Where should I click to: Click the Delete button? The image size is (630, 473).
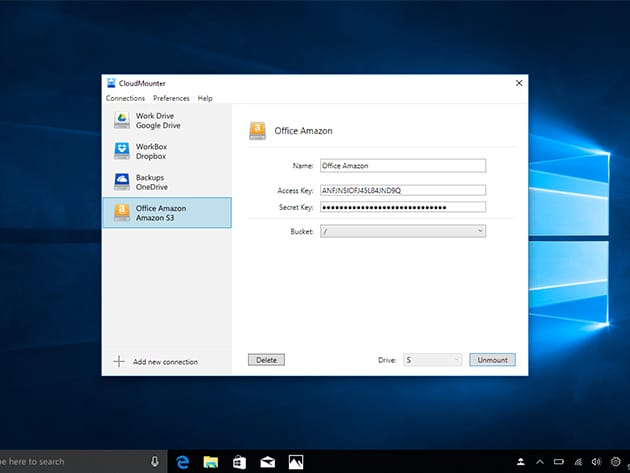tap(266, 359)
